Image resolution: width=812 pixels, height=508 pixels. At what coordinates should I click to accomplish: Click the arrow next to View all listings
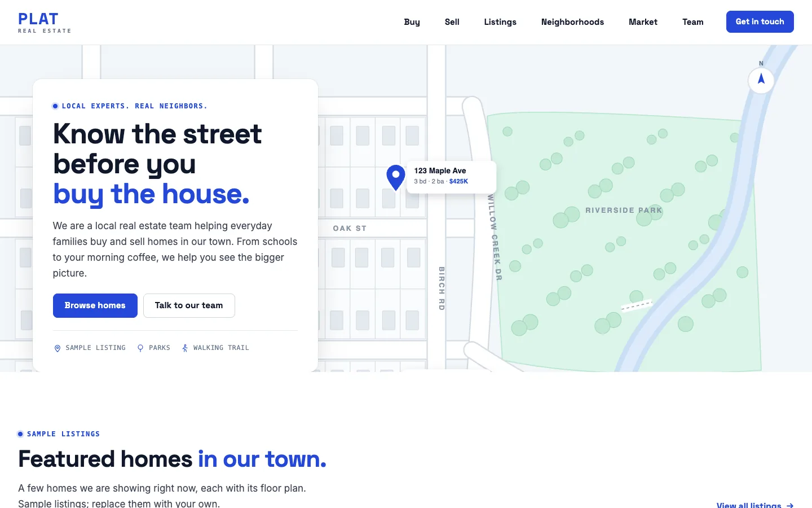coord(790,505)
